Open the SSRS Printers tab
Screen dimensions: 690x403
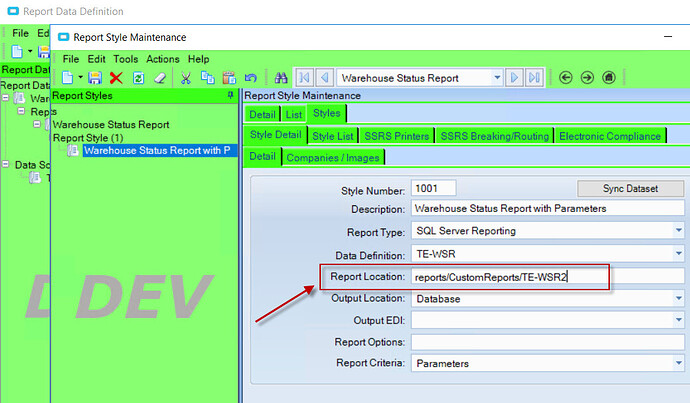tap(396, 136)
